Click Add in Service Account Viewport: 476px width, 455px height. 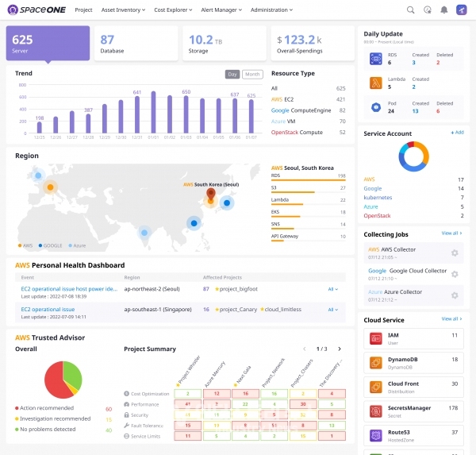click(x=457, y=133)
